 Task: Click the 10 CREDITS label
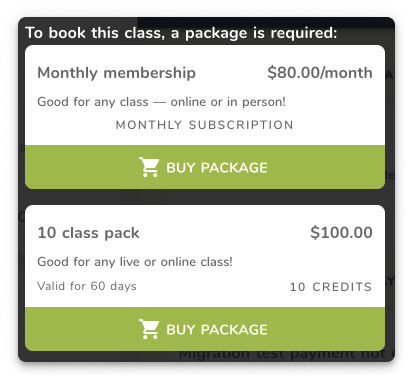tap(331, 287)
